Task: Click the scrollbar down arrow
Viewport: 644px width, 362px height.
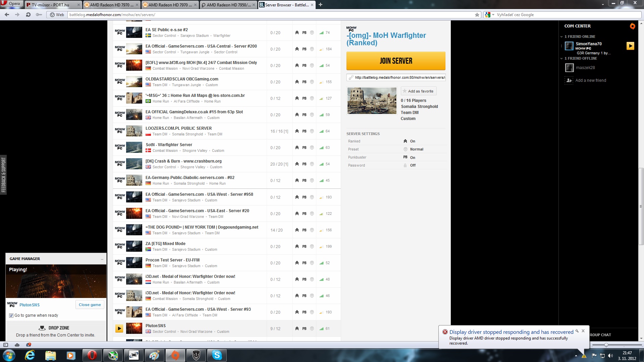Action: (641, 339)
